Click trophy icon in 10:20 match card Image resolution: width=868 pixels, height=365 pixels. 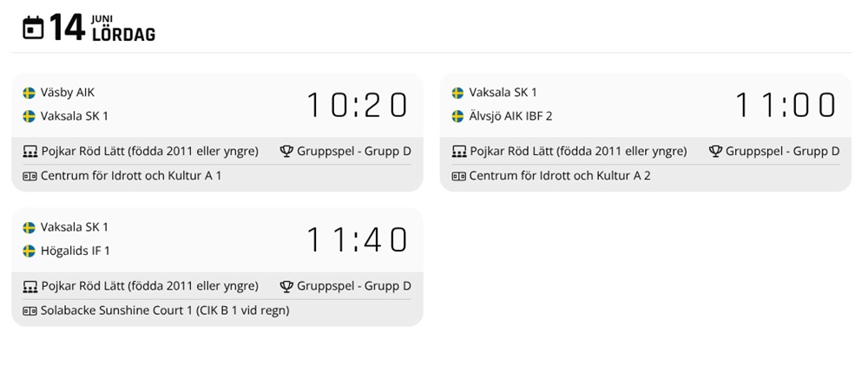(286, 151)
